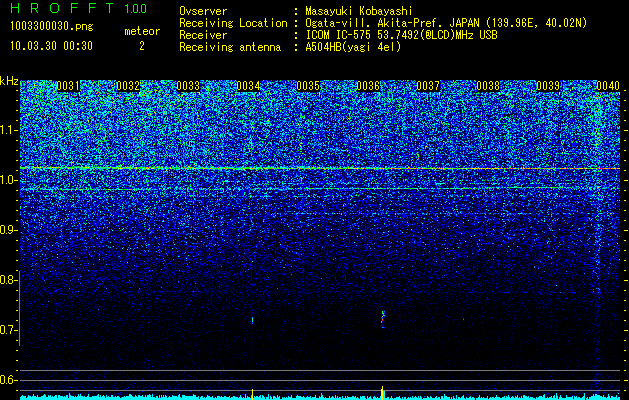
Task: Click the 0031 time label
Action: (x=68, y=86)
